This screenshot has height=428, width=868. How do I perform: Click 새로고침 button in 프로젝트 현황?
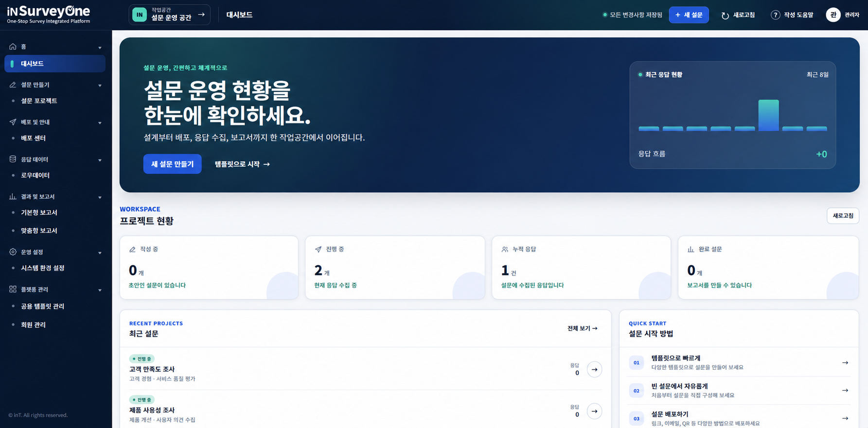843,216
